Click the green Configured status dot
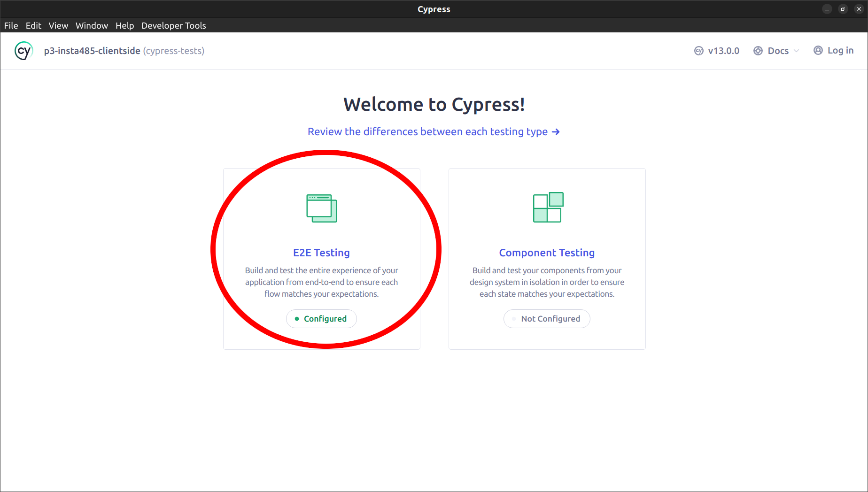This screenshot has height=492, width=868. click(x=297, y=319)
